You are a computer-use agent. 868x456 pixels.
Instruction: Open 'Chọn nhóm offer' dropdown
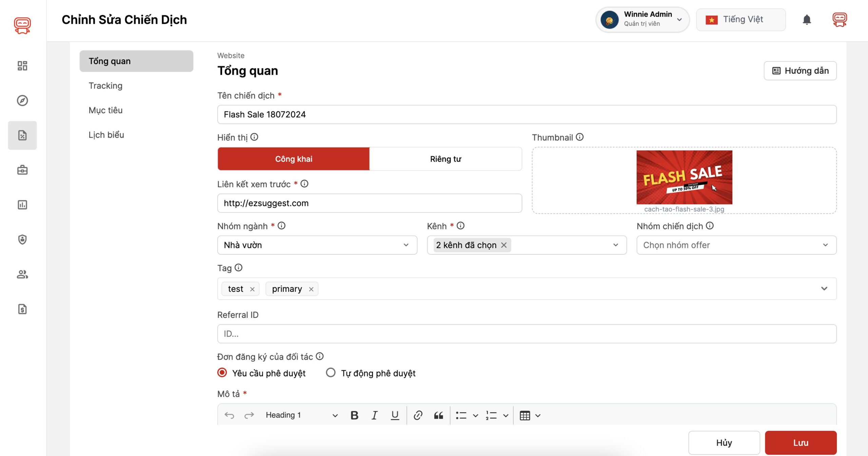(x=736, y=245)
